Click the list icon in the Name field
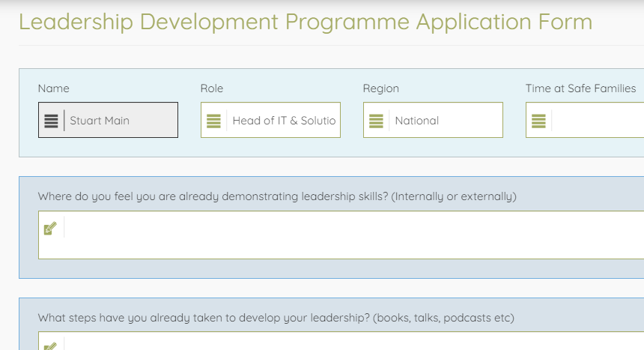This screenshot has width=644, height=350. pos(51,121)
